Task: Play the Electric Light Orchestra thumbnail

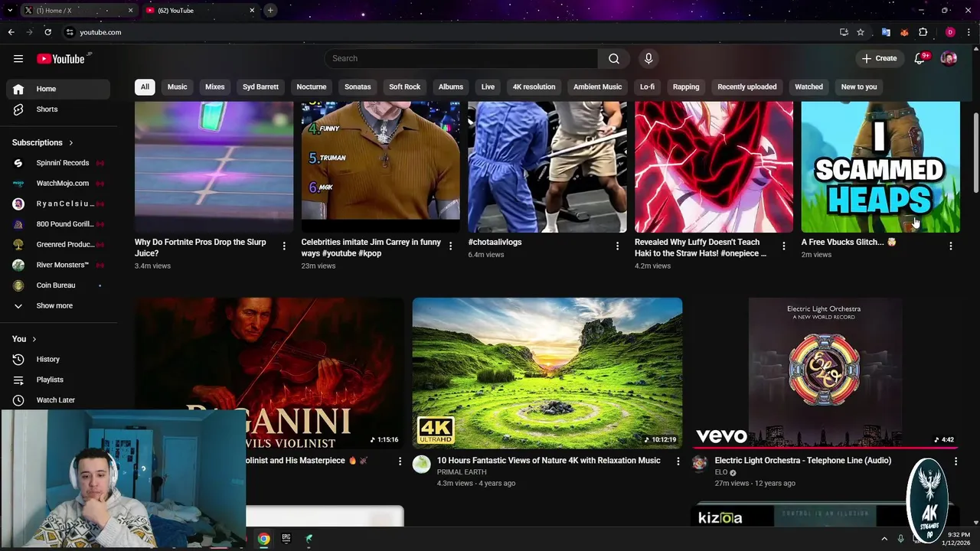Action: (x=825, y=373)
